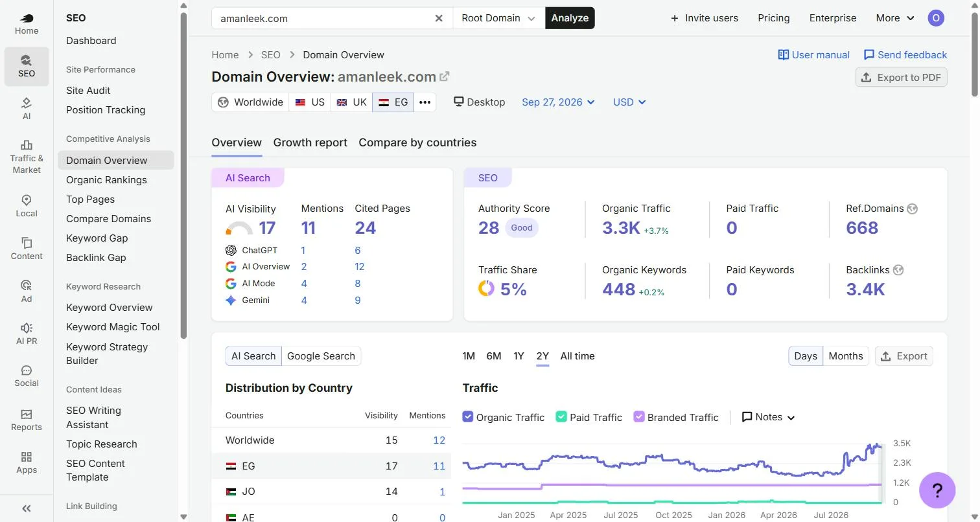The width and height of the screenshot is (980, 522).
Task: Switch to Compare by countries tab
Action: click(417, 142)
